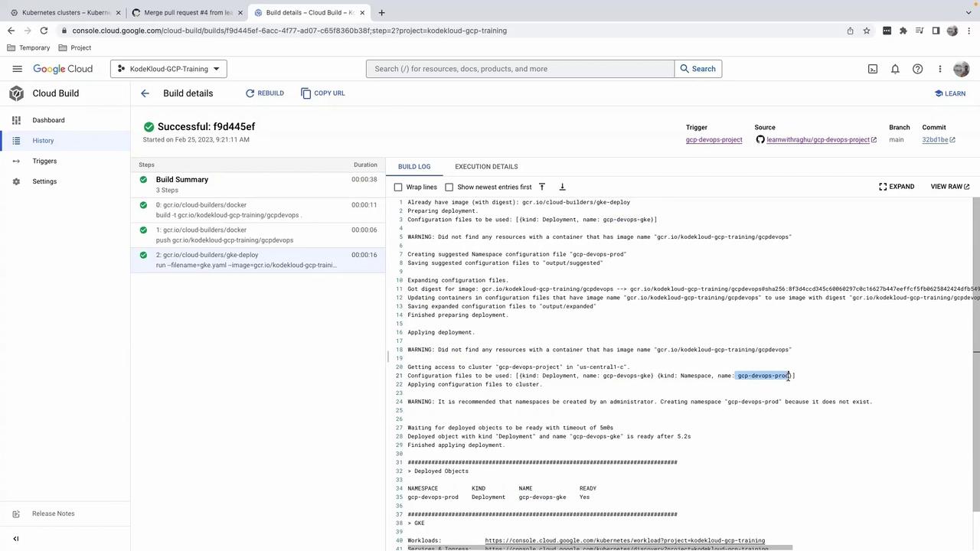980x551 pixels.
Task: Jump to the bottom of the build log
Action: [562, 187]
